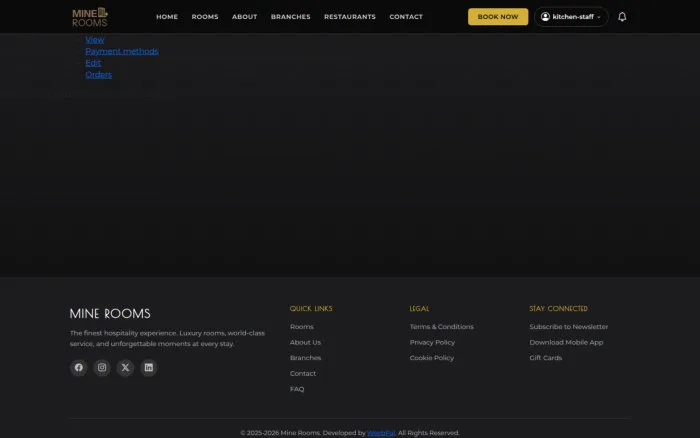Select Gift Cards in footer

[x=546, y=358]
